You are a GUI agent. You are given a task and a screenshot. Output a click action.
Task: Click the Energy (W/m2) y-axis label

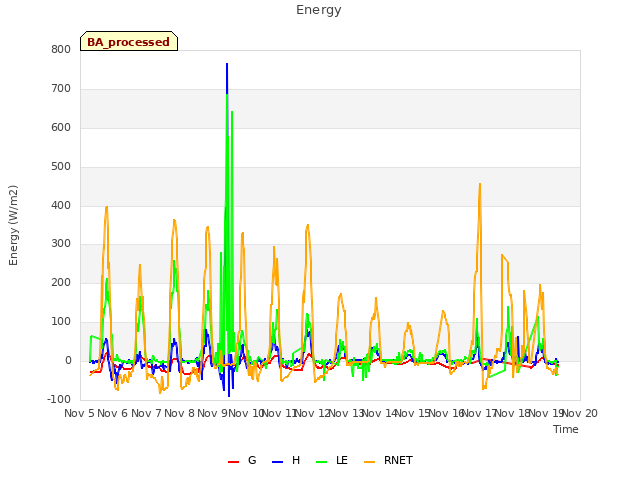tap(13, 225)
